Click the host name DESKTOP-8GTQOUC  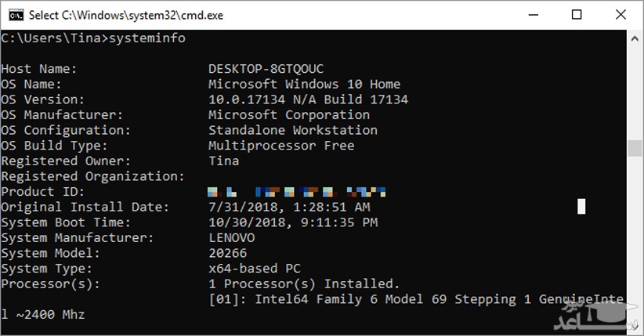click(266, 69)
